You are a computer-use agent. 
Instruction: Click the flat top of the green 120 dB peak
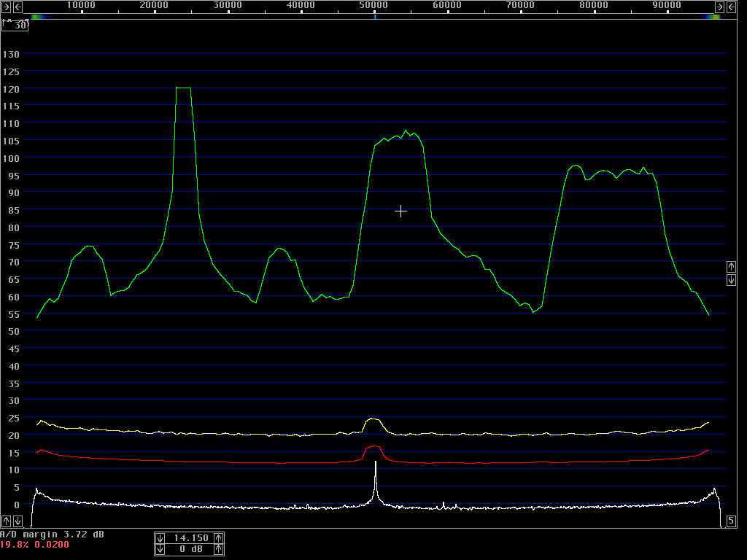[x=183, y=87]
